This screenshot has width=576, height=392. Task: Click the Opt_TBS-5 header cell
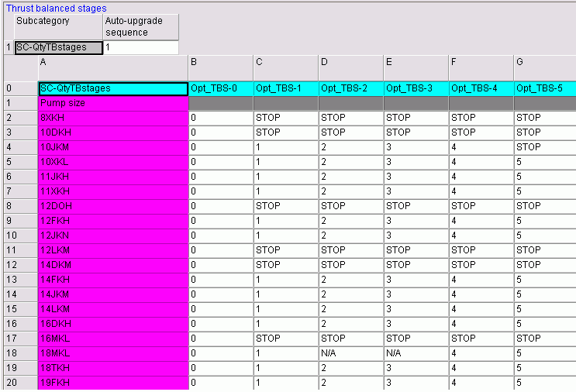point(545,89)
